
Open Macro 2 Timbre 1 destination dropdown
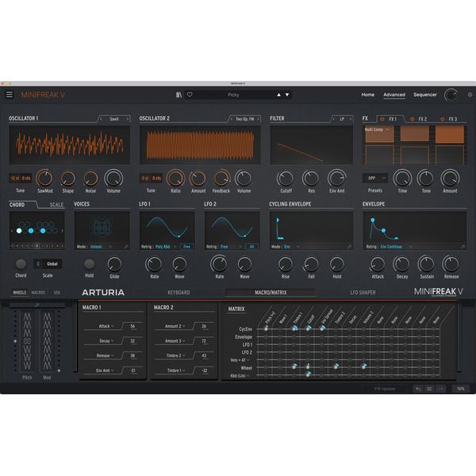click(176, 370)
